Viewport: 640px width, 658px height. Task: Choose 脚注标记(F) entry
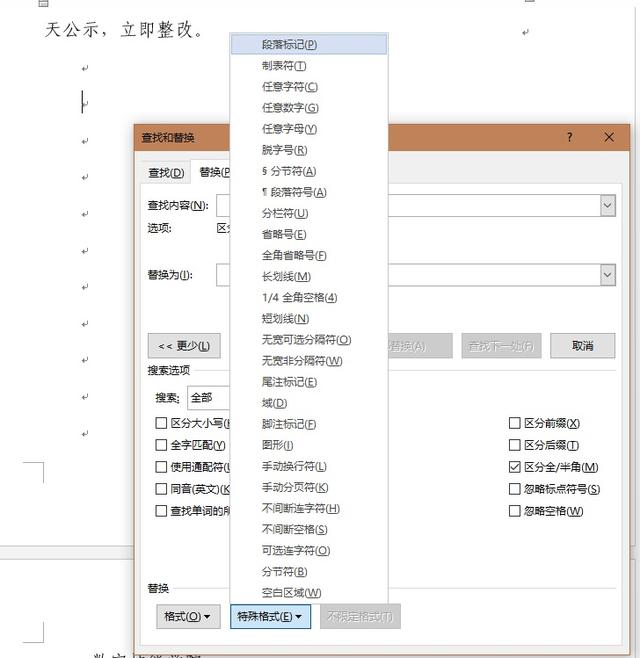(309, 424)
